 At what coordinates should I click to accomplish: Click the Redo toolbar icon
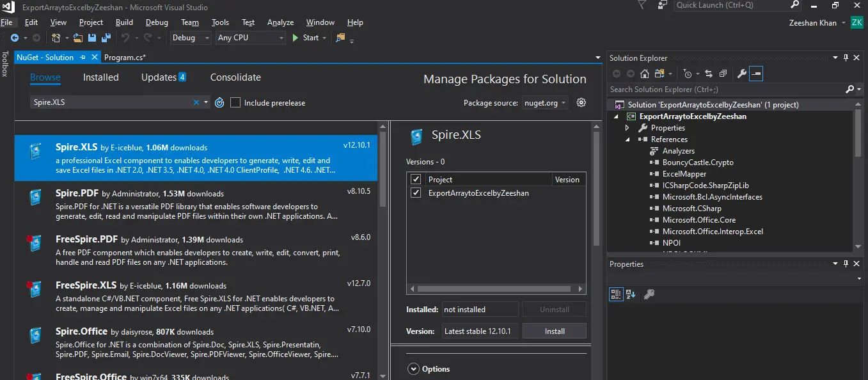click(x=148, y=38)
